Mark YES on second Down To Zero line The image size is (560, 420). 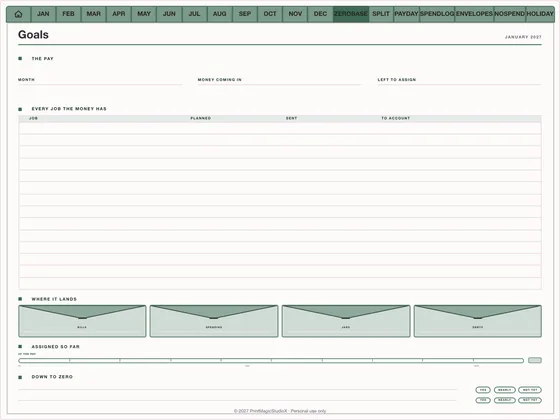pos(483,400)
